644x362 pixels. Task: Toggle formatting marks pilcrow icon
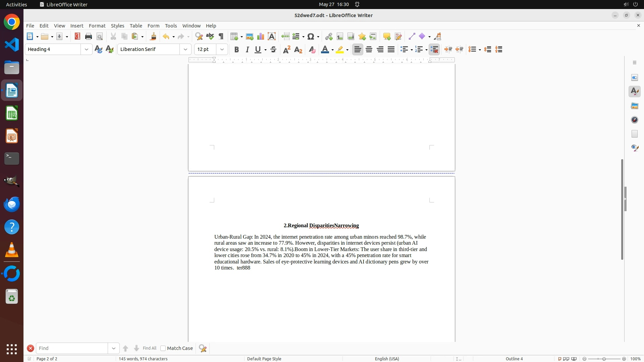point(221,37)
